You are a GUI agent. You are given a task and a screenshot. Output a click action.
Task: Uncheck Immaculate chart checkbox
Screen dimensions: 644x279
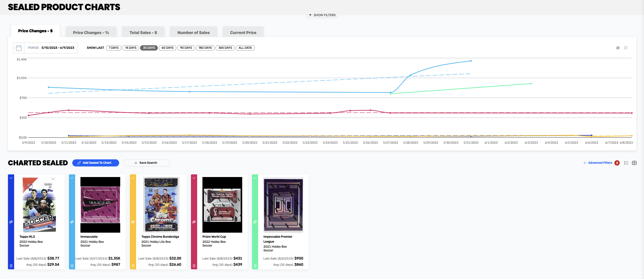coord(72,178)
